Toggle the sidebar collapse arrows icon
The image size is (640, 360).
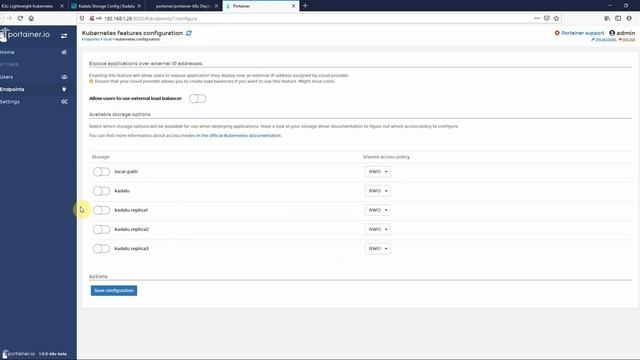click(64, 36)
